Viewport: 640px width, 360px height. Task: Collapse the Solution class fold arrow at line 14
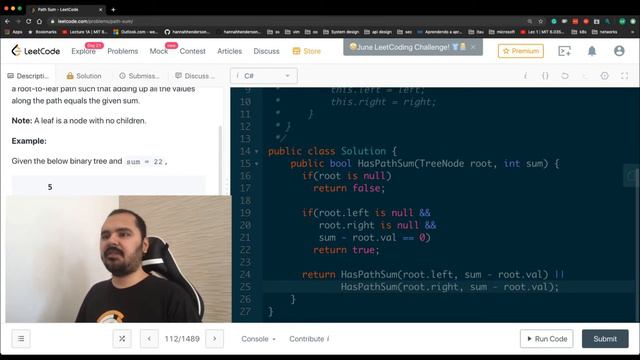point(257,151)
